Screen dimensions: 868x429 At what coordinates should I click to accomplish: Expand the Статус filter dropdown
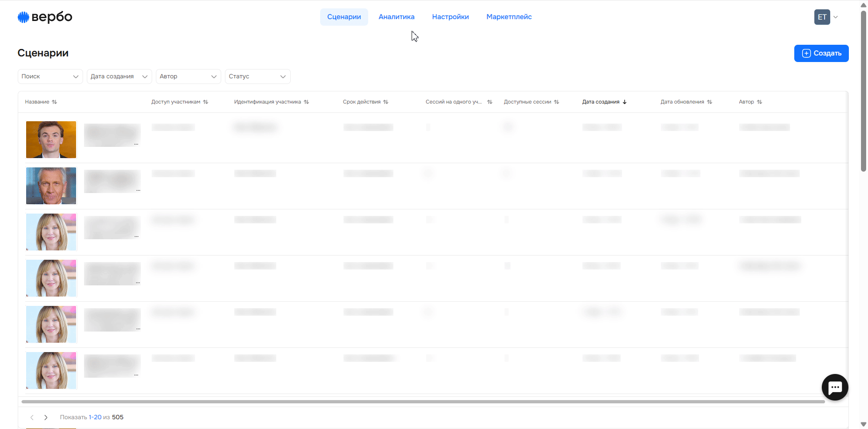click(258, 76)
